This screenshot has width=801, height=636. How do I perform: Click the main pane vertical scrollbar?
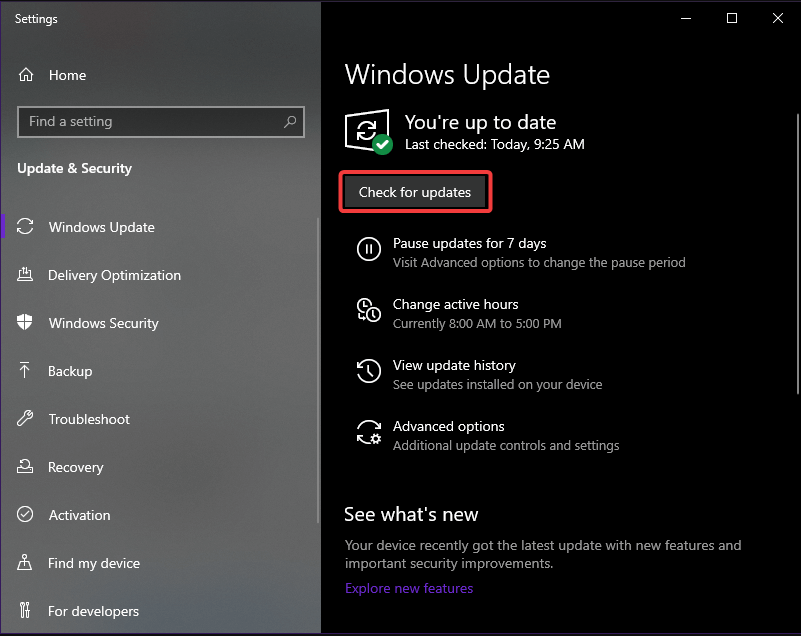pos(798,253)
